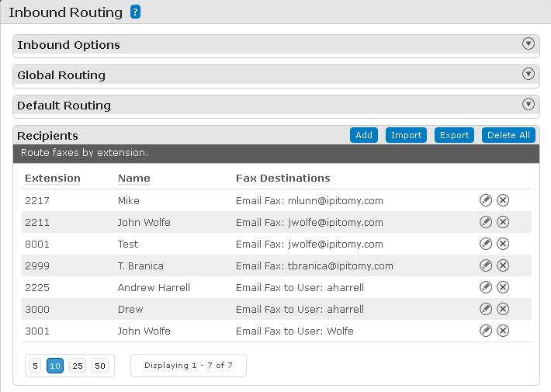Click the name Andrew Harrell
This screenshot has width=551, height=392.
154,288
